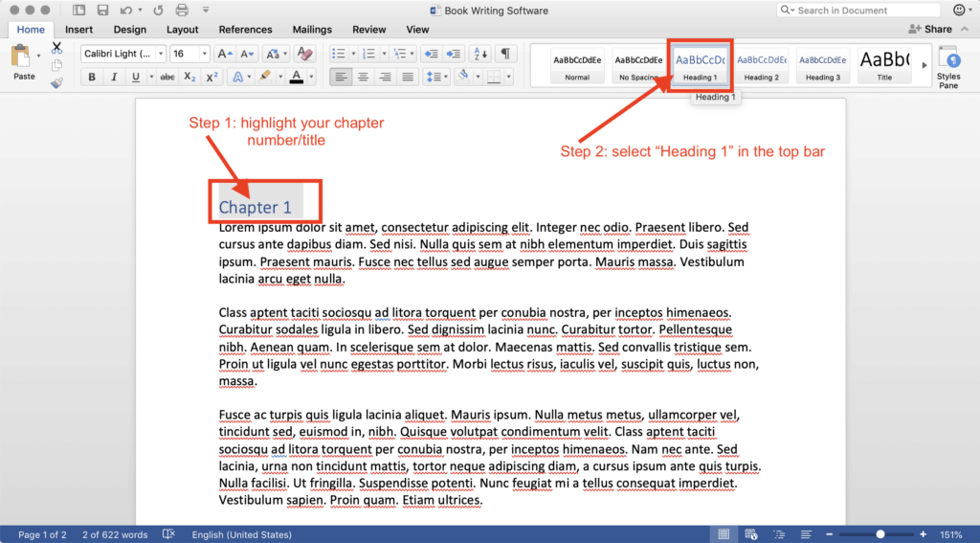Click the font color button
The width and height of the screenshot is (980, 543).
pyautogui.click(x=297, y=77)
